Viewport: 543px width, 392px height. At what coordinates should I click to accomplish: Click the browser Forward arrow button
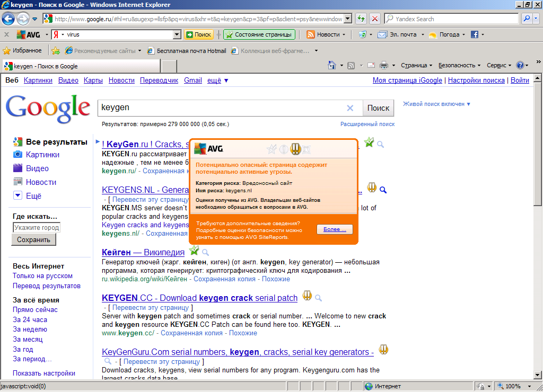(x=23, y=19)
